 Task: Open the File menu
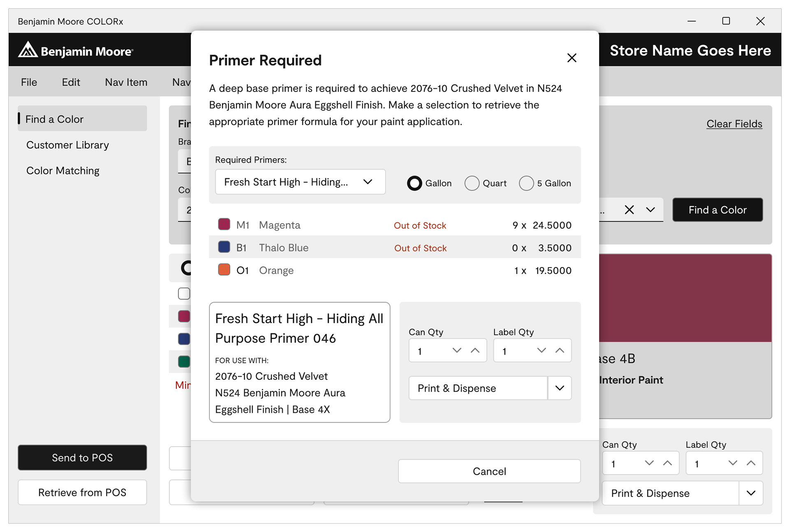point(29,82)
